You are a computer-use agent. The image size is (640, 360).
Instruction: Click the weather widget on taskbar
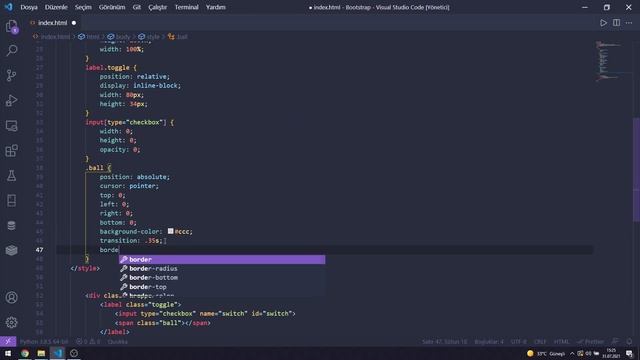(x=546, y=353)
